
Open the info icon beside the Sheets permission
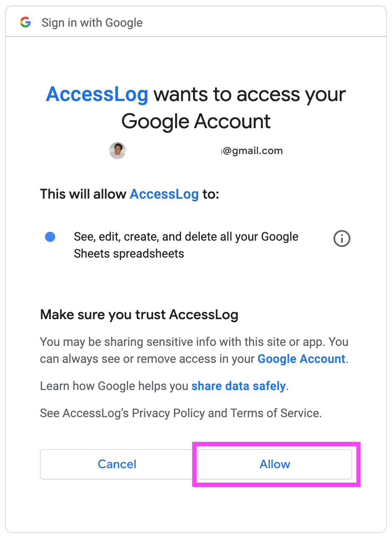coord(342,239)
